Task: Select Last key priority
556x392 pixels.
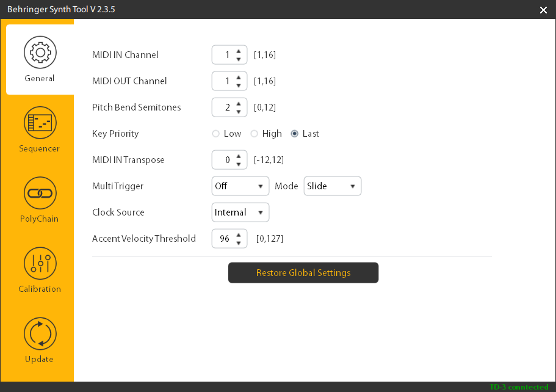Action: (x=295, y=134)
